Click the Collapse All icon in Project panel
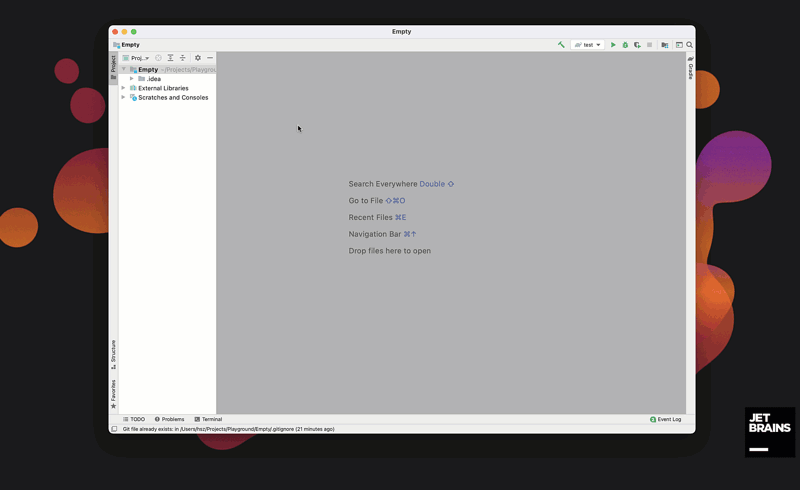 click(182, 58)
